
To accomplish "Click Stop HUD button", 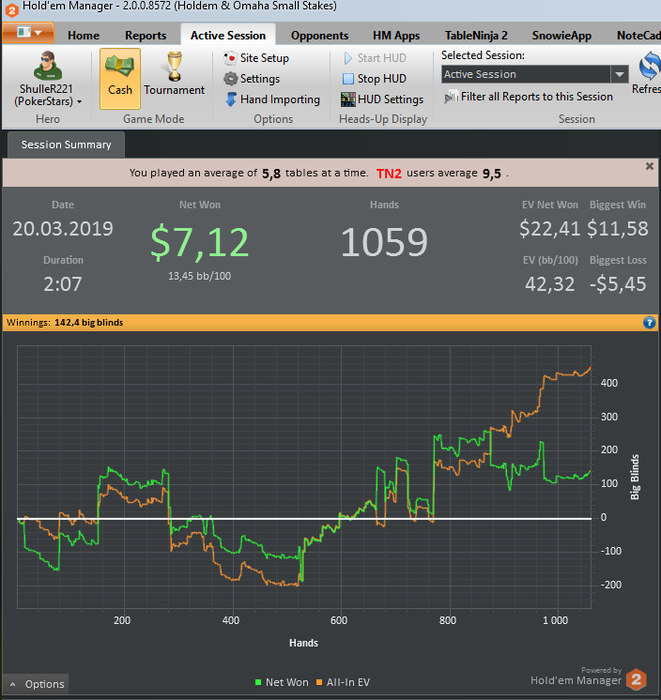I will 374,79.
